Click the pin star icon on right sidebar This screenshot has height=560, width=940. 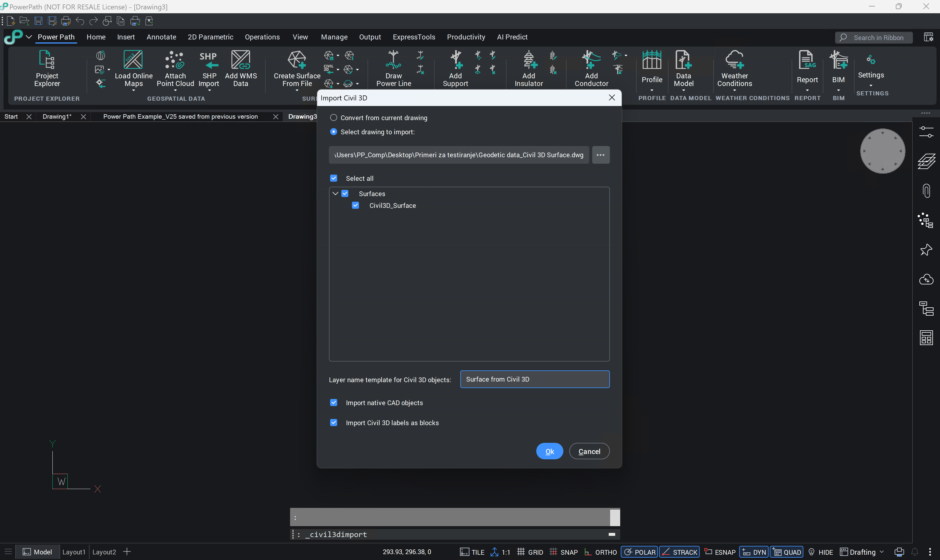(x=926, y=249)
